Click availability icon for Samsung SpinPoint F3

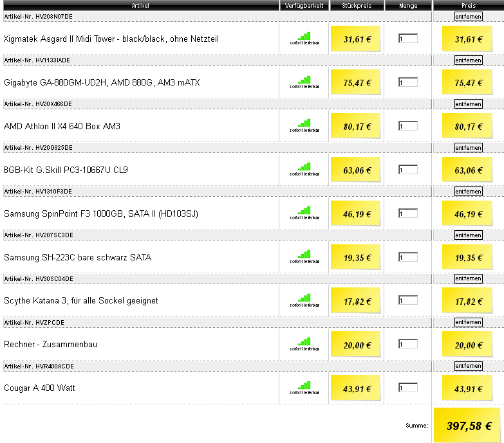304,213
